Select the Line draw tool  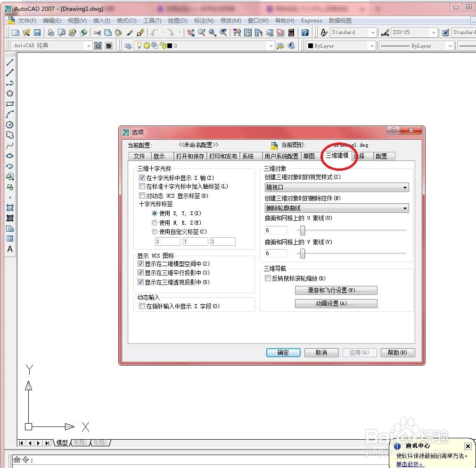click(10, 62)
